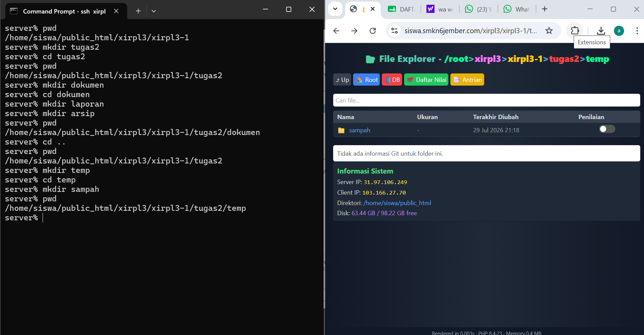This screenshot has width=644, height=335.
Task: Open Chrome tab search dropdown arrow
Action: click(x=335, y=9)
